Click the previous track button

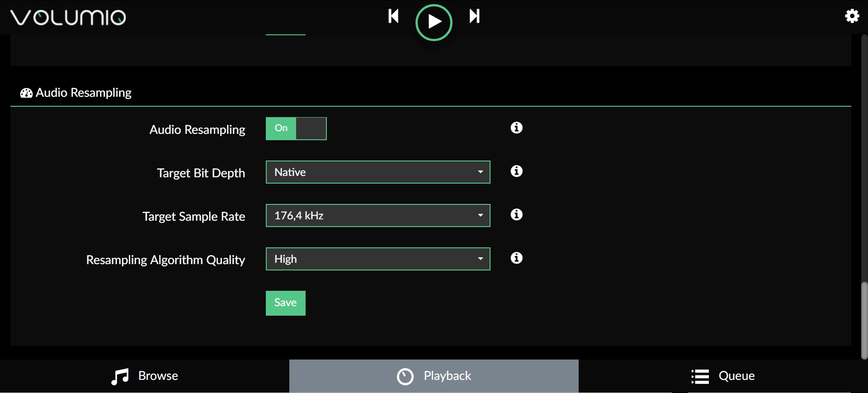[393, 16]
